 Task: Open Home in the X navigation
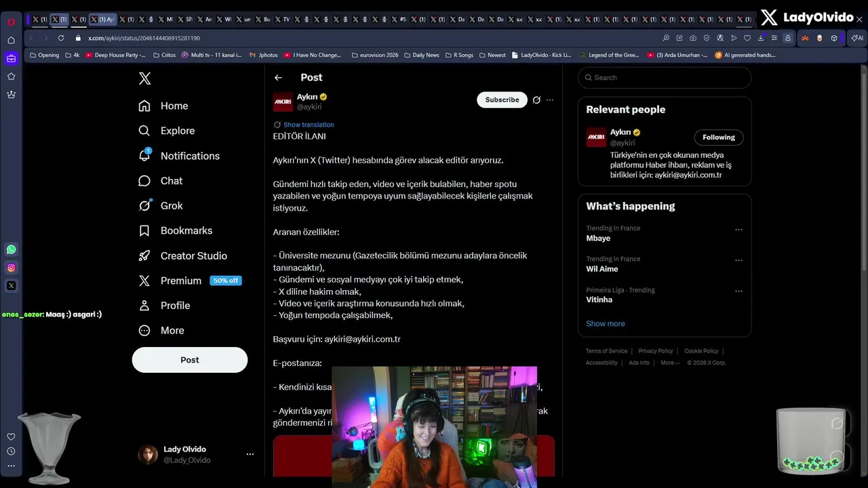coord(163,106)
